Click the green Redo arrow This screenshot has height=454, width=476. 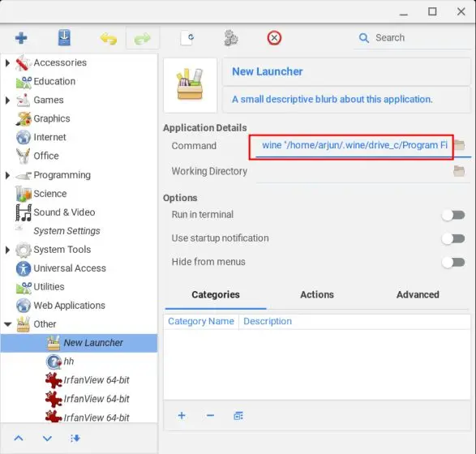[x=143, y=39]
